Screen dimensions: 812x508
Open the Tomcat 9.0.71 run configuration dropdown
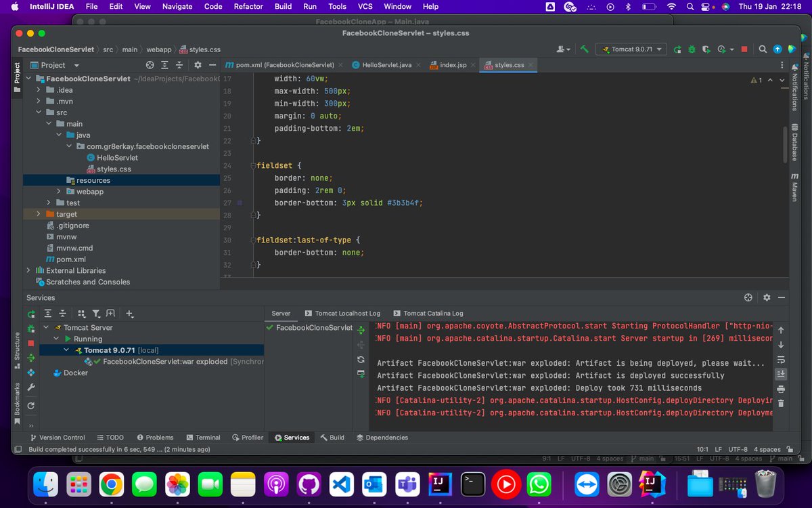pos(629,49)
